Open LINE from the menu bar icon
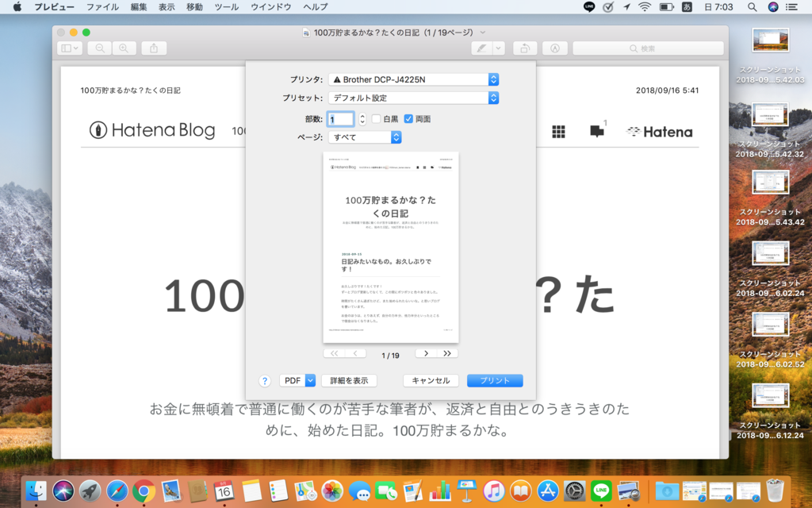This screenshot has height=508, width=812. click(x=588, y=6)
